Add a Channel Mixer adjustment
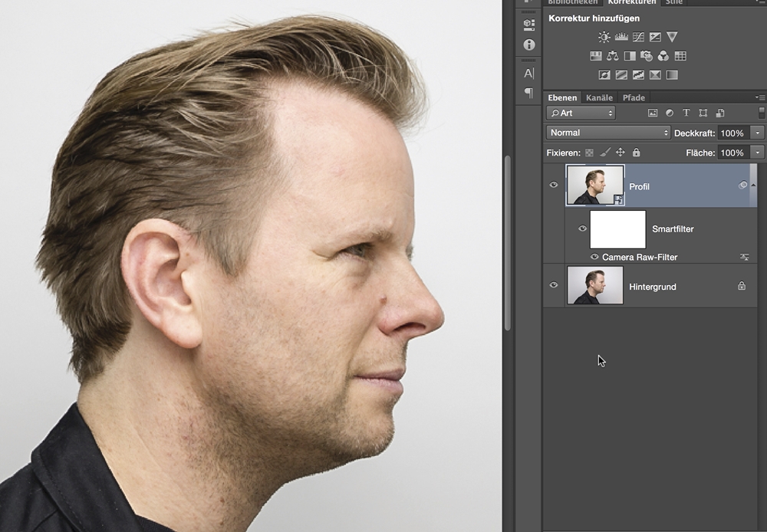The image size is (767, 532). (x=663, y=56)
